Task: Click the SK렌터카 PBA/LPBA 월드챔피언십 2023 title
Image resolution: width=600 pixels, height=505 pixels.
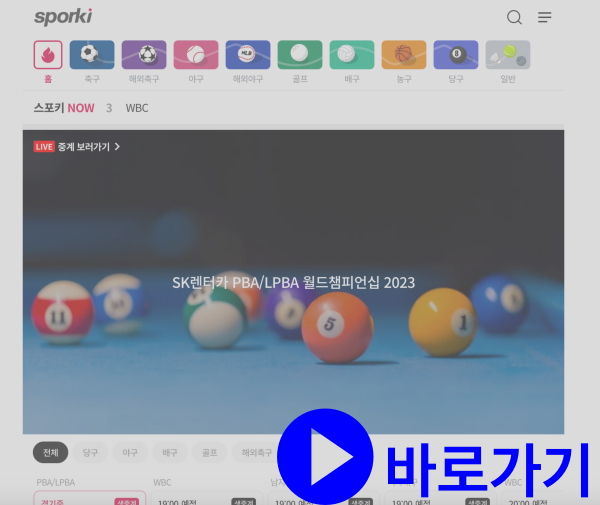Action: (x=293, y=283)
